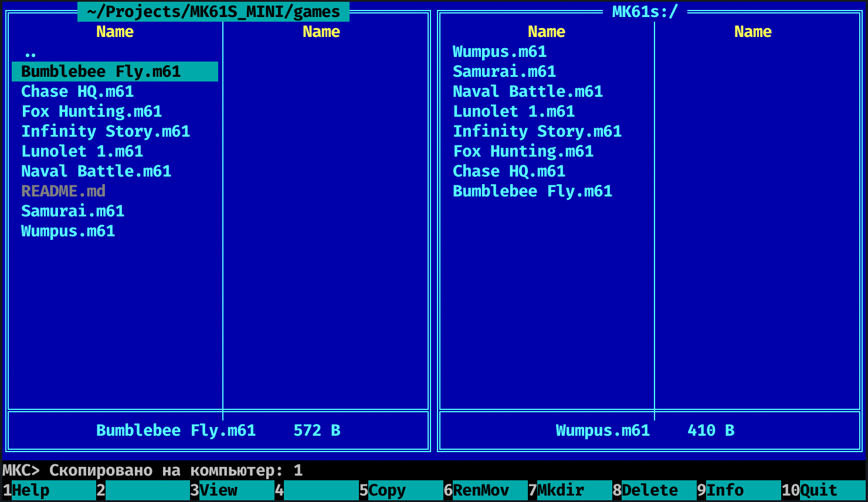This screenshot has height=502, width=868.
Task: Open the F1 Help function key
Action: [x=49, y=490]
